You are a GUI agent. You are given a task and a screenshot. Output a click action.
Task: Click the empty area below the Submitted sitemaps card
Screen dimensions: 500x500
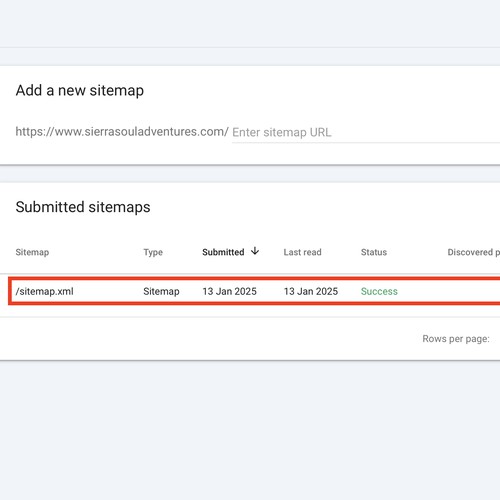pyautogui.click(x=250, y=430)
